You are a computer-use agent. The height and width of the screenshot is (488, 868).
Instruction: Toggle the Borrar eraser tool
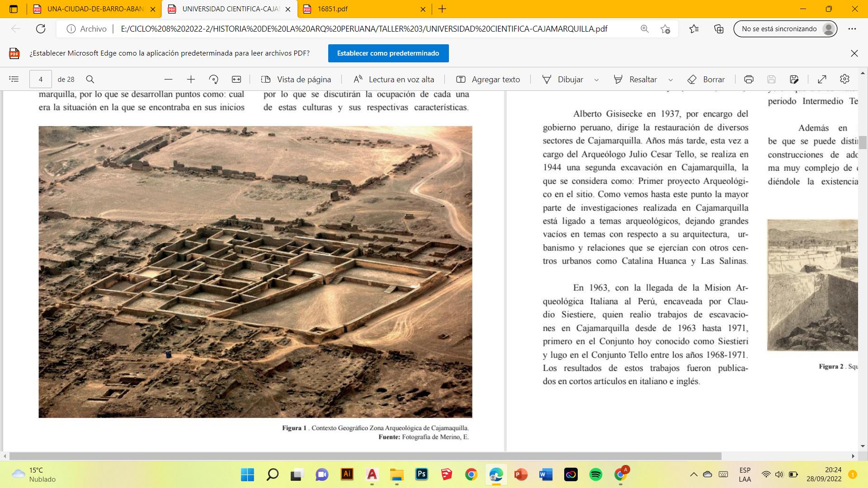pyautogui.click(x=706, y=79)
